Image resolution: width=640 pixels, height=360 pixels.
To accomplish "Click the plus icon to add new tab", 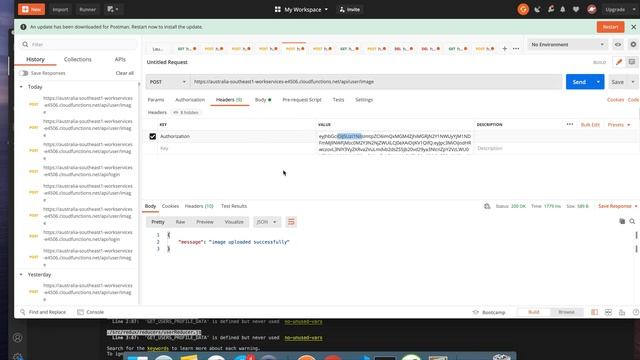I will pos(504,49).
